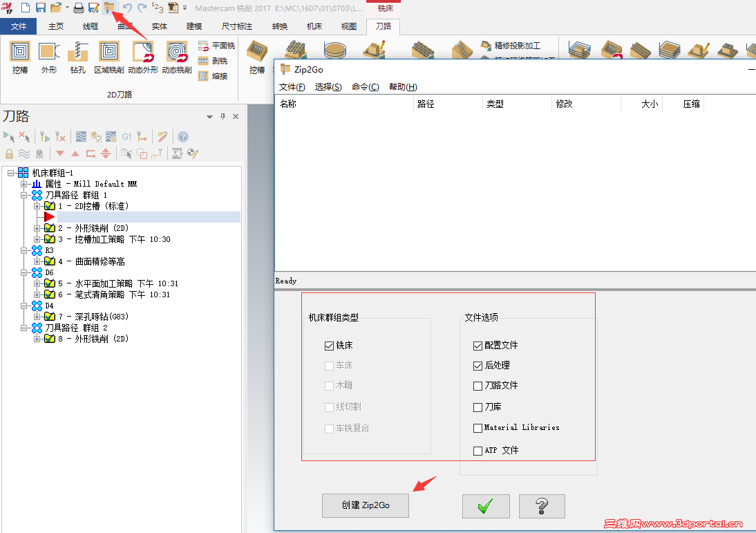Open Zip2Go 选择(S) menu
Viewport: 756px width, 533px height.
[328, 87]
